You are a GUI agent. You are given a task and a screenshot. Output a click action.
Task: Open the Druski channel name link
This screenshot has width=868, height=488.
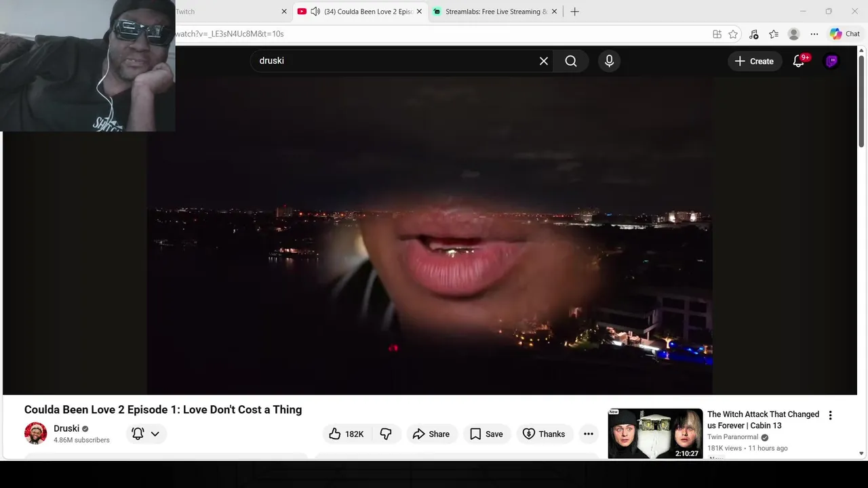coord(66,428)
